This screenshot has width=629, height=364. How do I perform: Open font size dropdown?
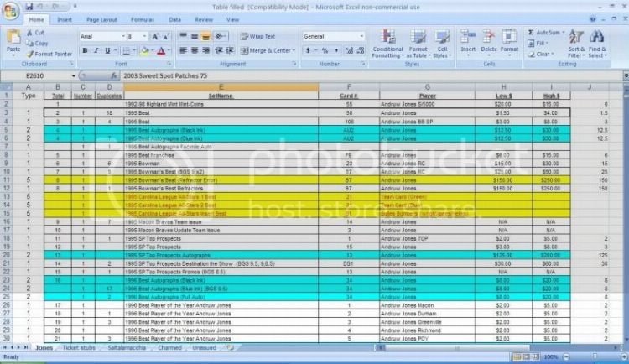click(x=144, y=37)
